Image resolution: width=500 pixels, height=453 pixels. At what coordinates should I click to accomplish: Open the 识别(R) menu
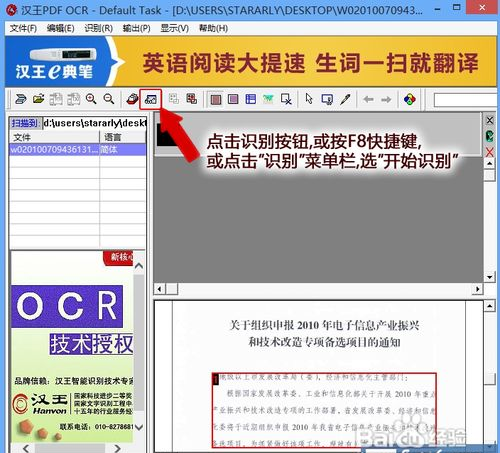click(x=99, y=28)
